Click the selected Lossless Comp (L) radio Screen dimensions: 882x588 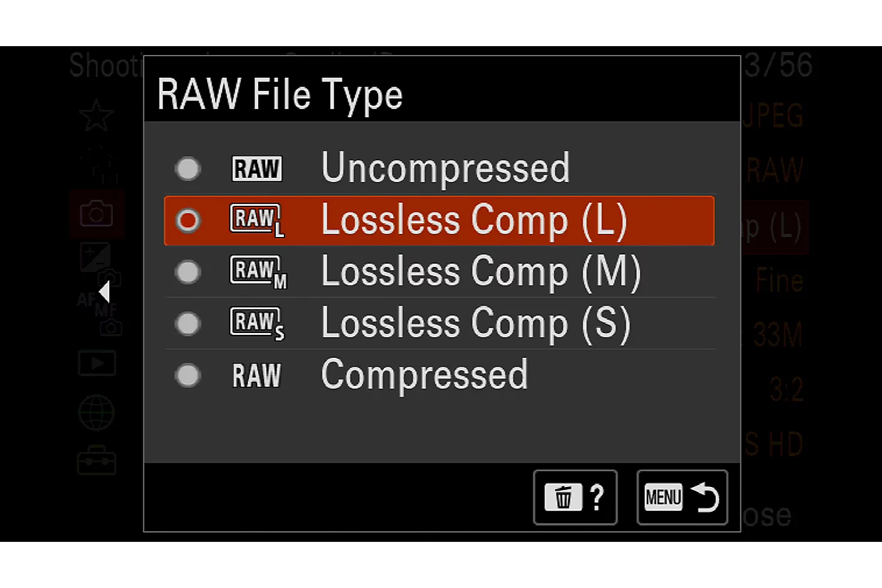coord(188,220)
